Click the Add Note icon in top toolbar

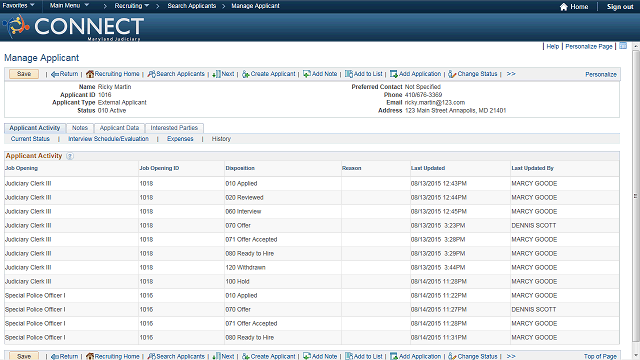pos(307,74)
